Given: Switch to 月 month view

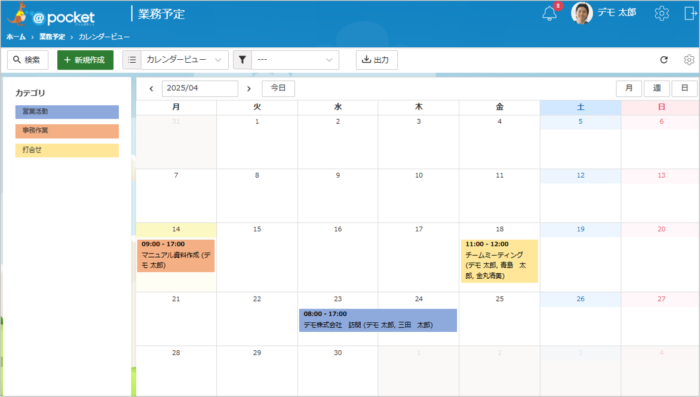Looking at the screenshot, I should pyautogui.click(x=629, y=88).
